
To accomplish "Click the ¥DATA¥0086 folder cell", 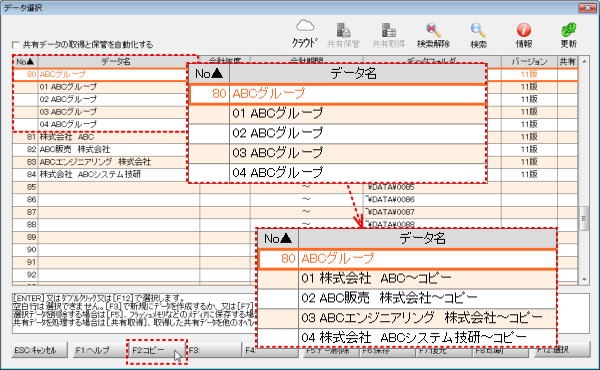I will pos(432,200).
